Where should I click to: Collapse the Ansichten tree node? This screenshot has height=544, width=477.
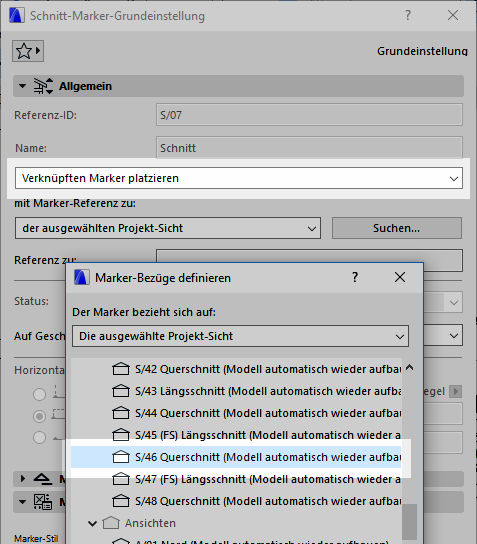point(92,523)
